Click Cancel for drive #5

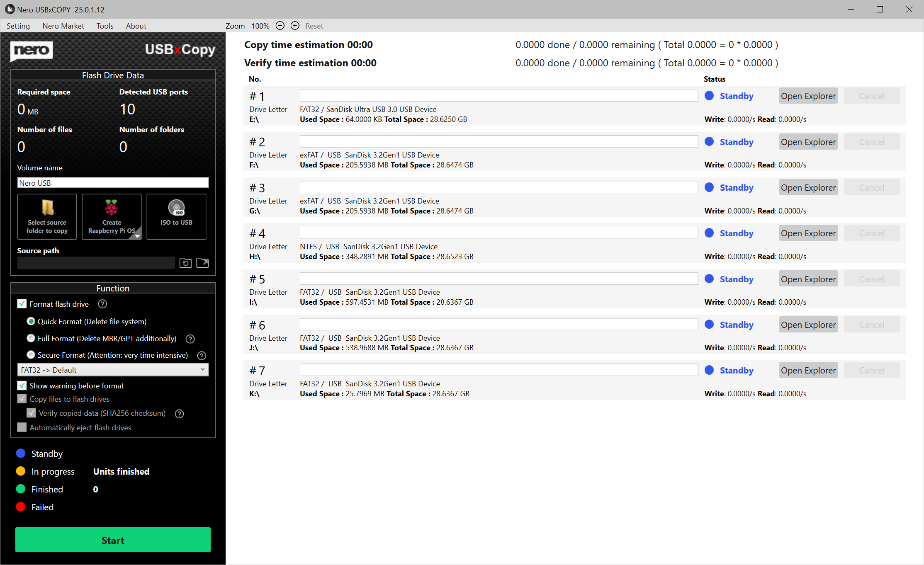tap(872, 279)
